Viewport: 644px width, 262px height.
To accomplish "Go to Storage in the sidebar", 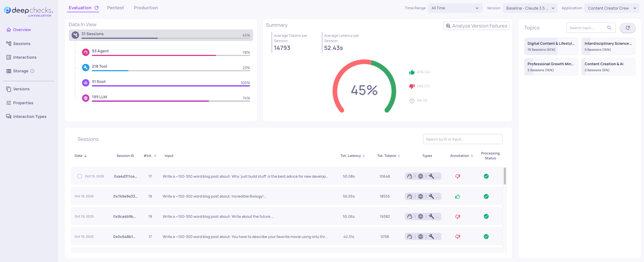I will (x=17, y=71).
